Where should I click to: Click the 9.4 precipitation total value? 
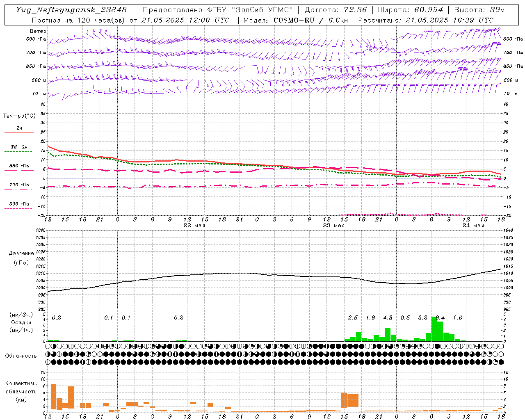pos(440,318)
